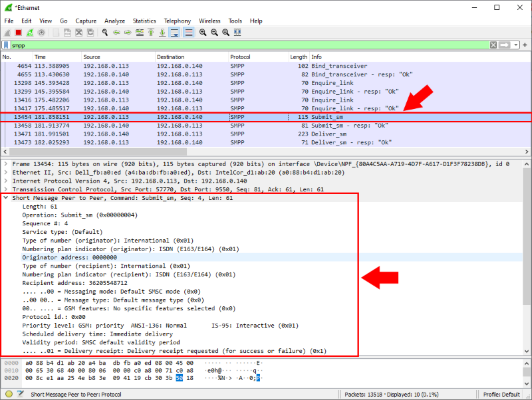Select the Delivery receipt requested field
532x400 pixels.
[174, 351]
